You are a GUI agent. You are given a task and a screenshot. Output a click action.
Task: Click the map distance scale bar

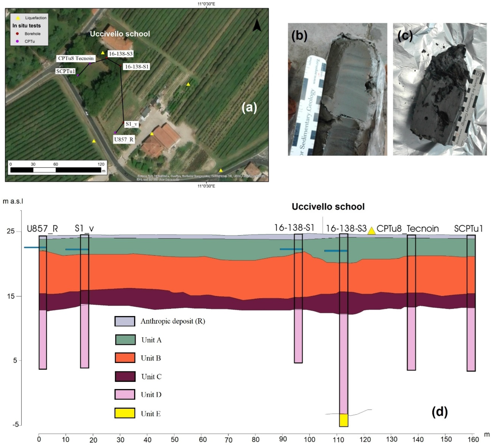[x=56, y=170]
